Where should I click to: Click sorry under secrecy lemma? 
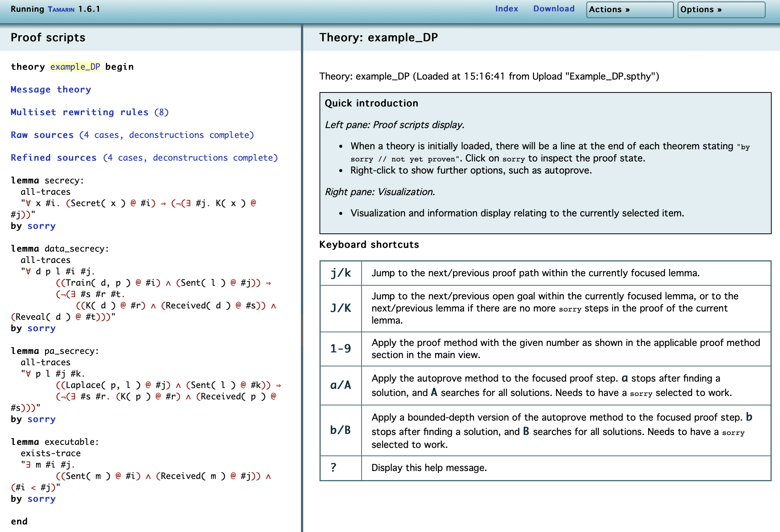41,226
